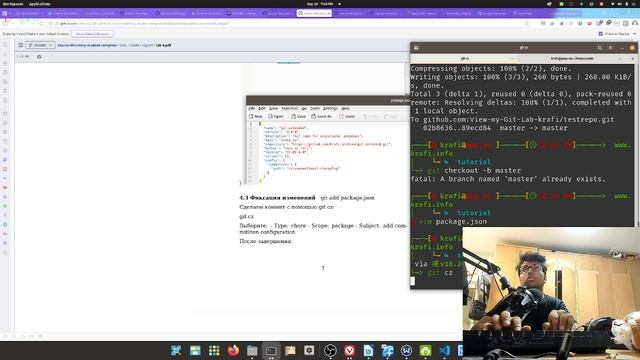
Task: Click the 'fatal: A branch named master' terminal line
Action: (508, 179)
